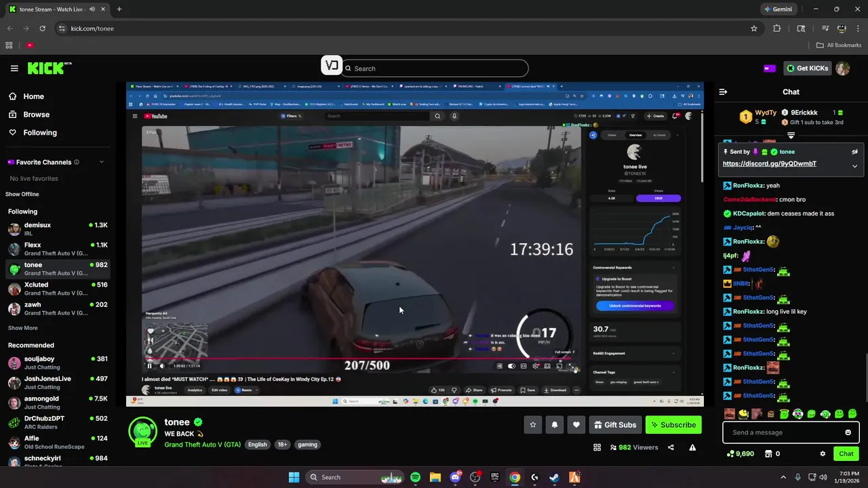Open demisux channel from Following

coord(57,229)
